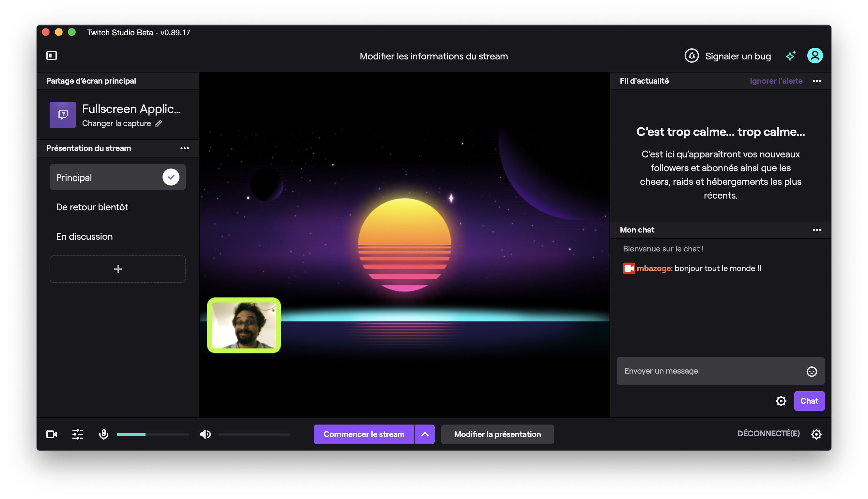Click the sparkles icon near your profile avatar
The width and height of the screenshot is (868, 499).
pos(791,56)
